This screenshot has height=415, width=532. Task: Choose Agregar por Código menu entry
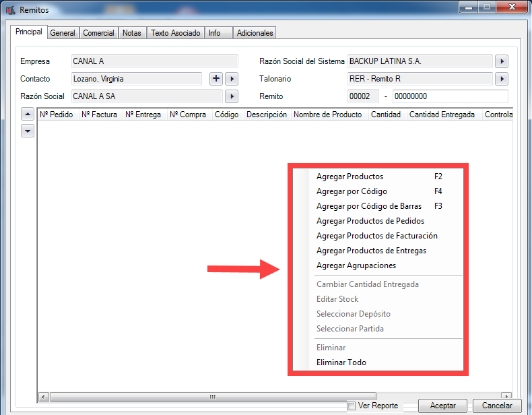378,191
